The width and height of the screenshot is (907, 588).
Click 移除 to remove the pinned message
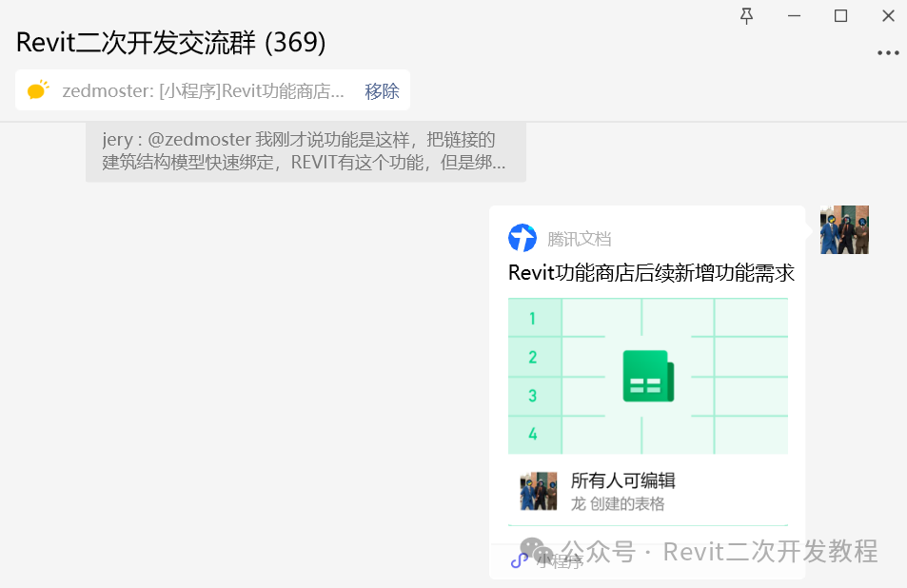(x=382, y=90)
